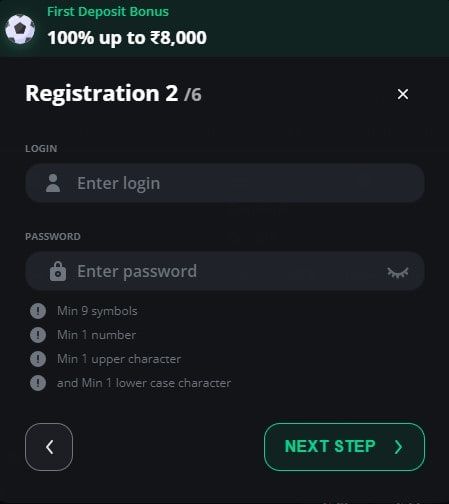Click the Min 9 symbols requirement text
The image size is (449, 504).
[97, 311]
